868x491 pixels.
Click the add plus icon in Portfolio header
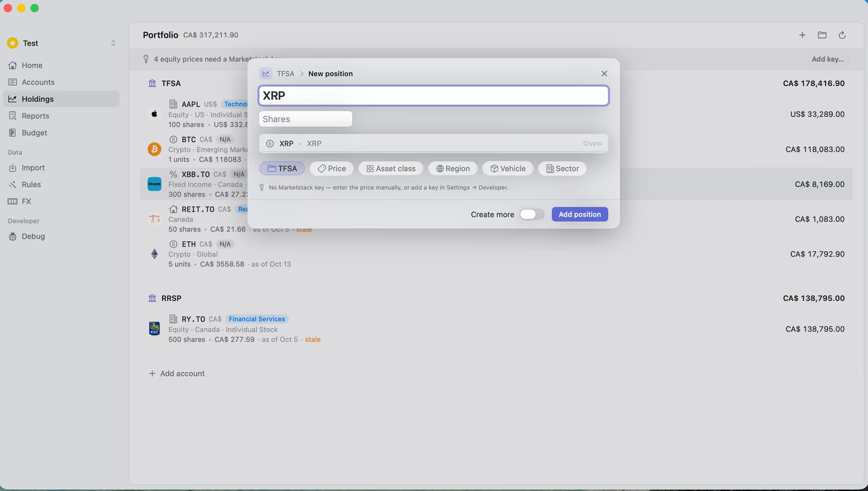802,35
